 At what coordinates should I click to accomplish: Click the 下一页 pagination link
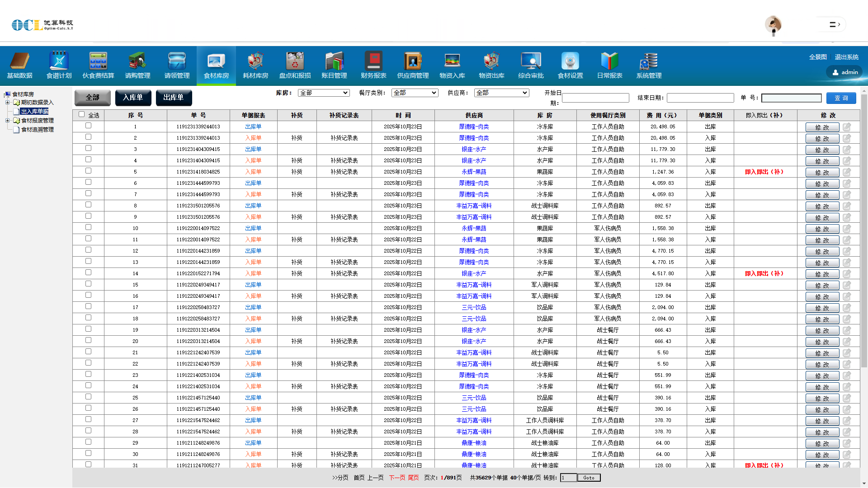click(x=397, y=478)
